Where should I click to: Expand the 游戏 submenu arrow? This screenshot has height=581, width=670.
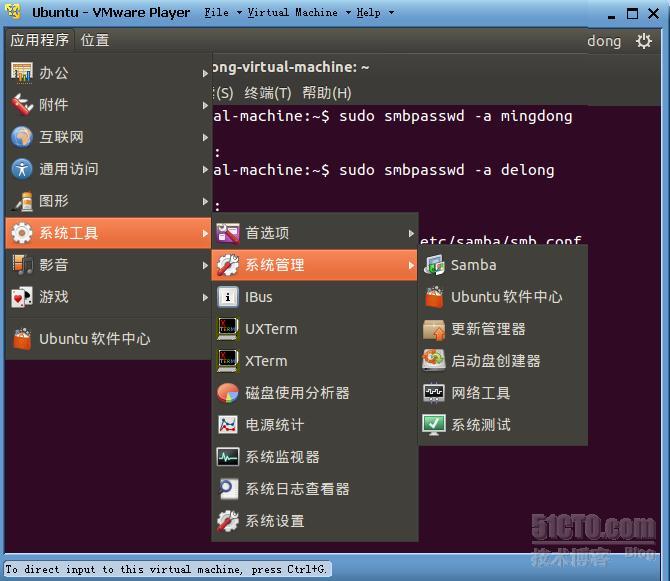coord(205,297)
